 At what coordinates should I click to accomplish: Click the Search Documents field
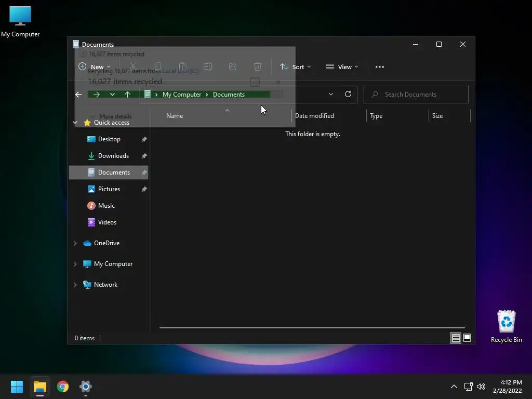[x=416, y=95]
